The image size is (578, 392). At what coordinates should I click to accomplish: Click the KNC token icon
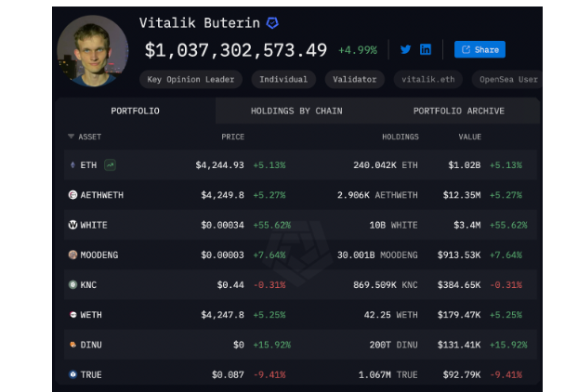73,284
